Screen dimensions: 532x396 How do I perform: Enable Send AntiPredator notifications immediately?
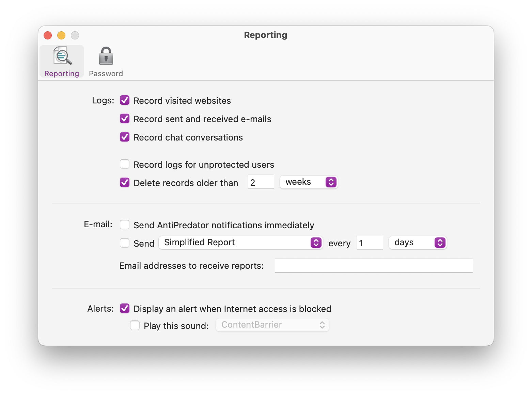(x=125, y=225)
